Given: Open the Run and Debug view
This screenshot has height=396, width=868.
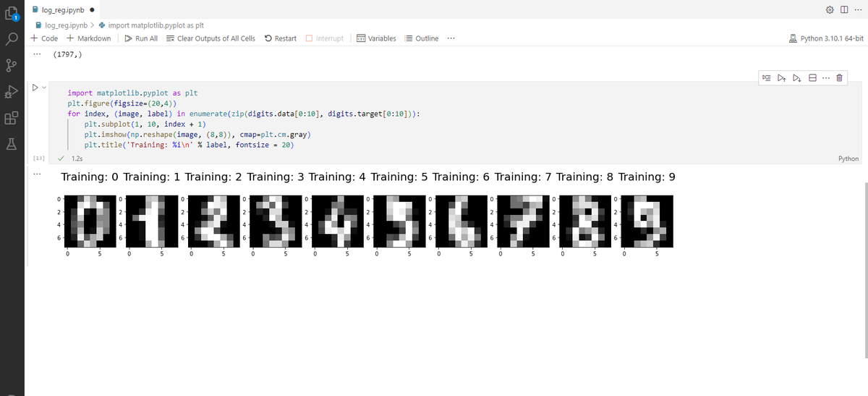Looking at the screenshot, I should [x=12, y=90].
